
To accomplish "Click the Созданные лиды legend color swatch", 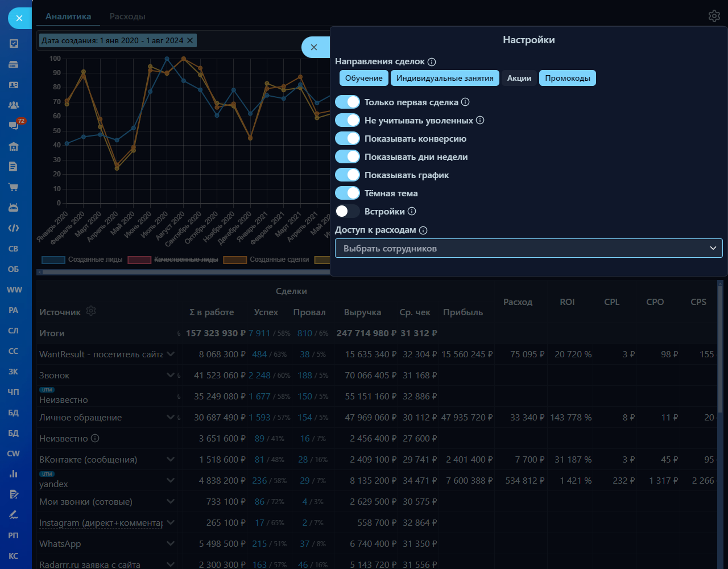I will click(53, 259).
